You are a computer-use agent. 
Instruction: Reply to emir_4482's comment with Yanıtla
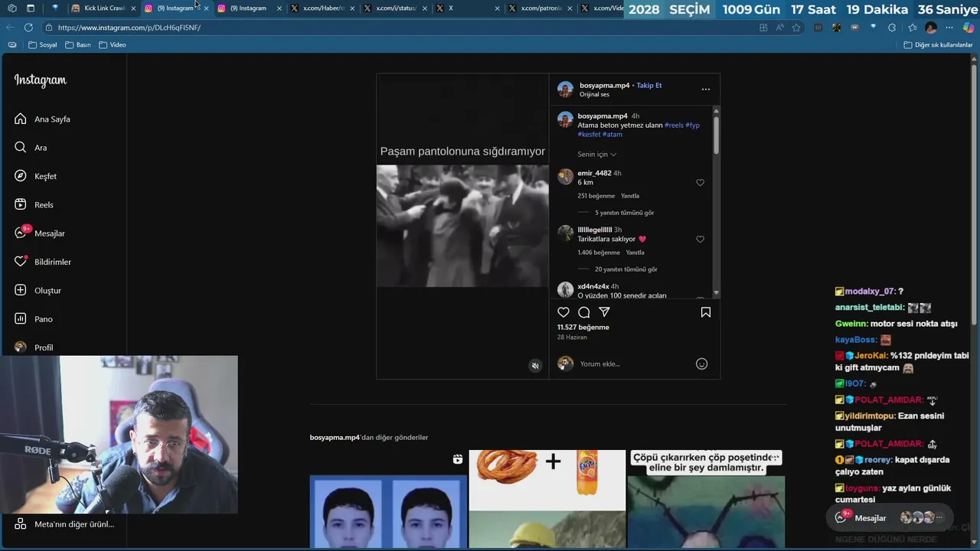tap(629, 196)
